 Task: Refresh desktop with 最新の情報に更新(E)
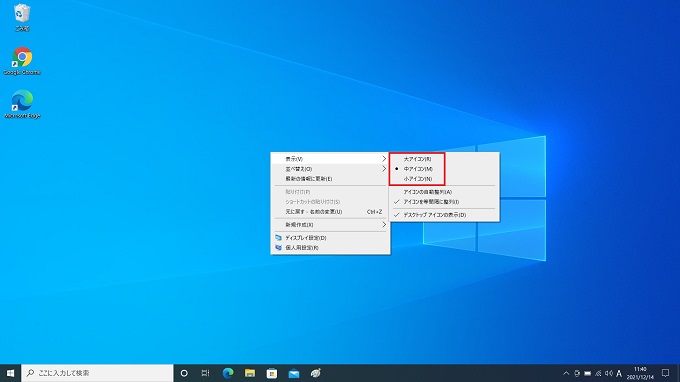tap(330, 179)
